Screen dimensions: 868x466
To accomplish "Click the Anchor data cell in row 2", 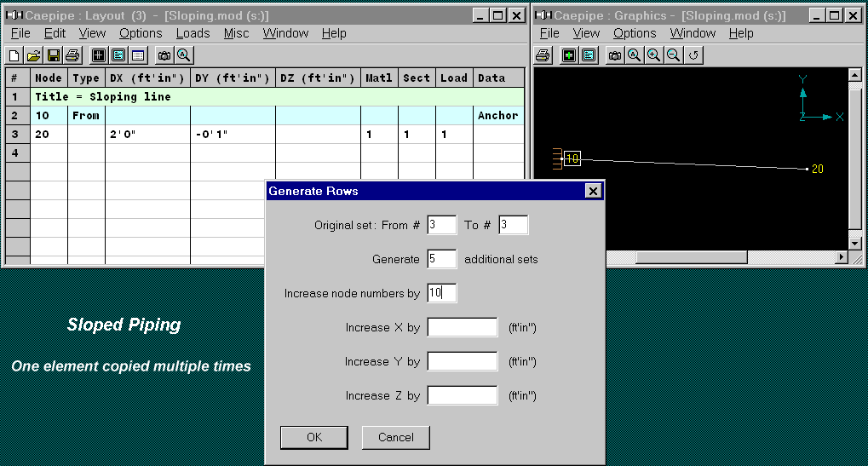I will coord(498,116).
